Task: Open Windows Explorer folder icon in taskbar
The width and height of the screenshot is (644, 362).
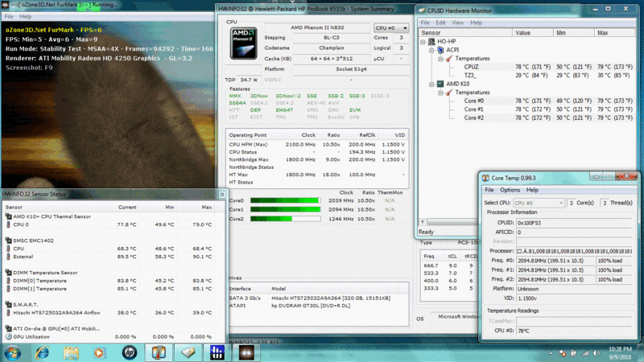Action: click(70, 352)
